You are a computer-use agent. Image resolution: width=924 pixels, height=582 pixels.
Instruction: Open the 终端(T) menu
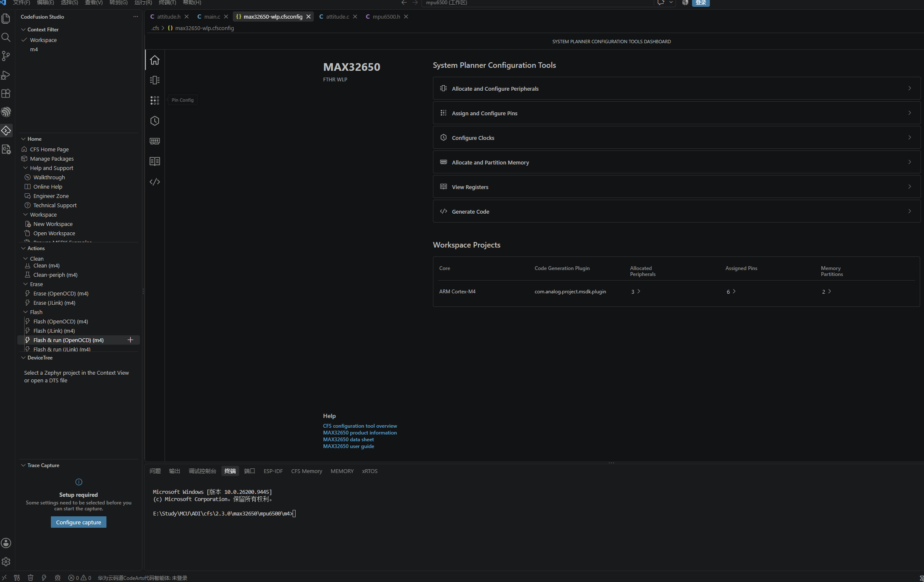coord(167,3)
